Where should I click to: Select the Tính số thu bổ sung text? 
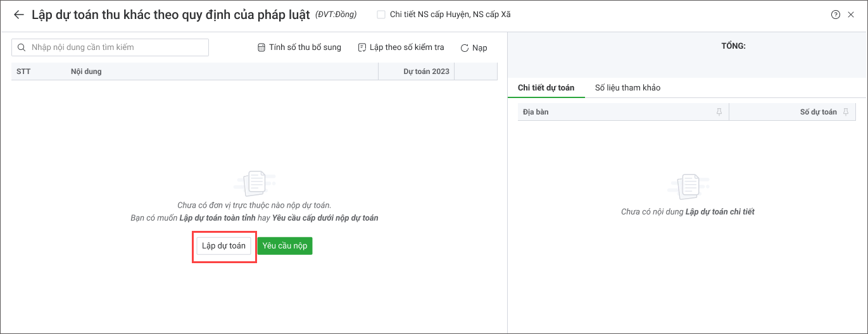[x=305, y=47]
